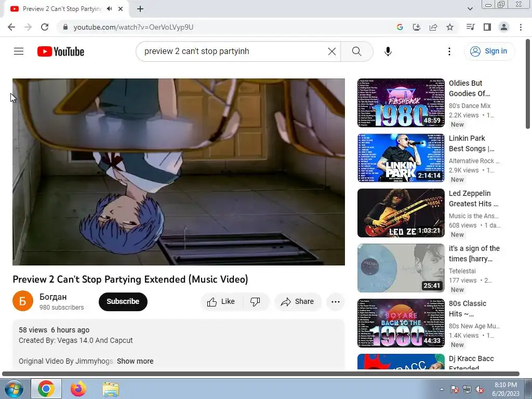Open YouTube settings three-dot menu
Screen dimensions: 532x399
point(449,51)
